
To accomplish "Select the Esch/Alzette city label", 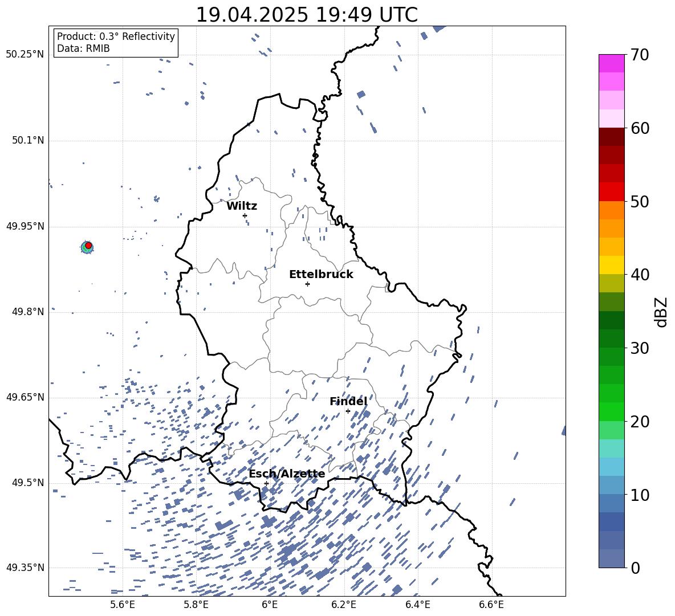I will click(287, 474).
